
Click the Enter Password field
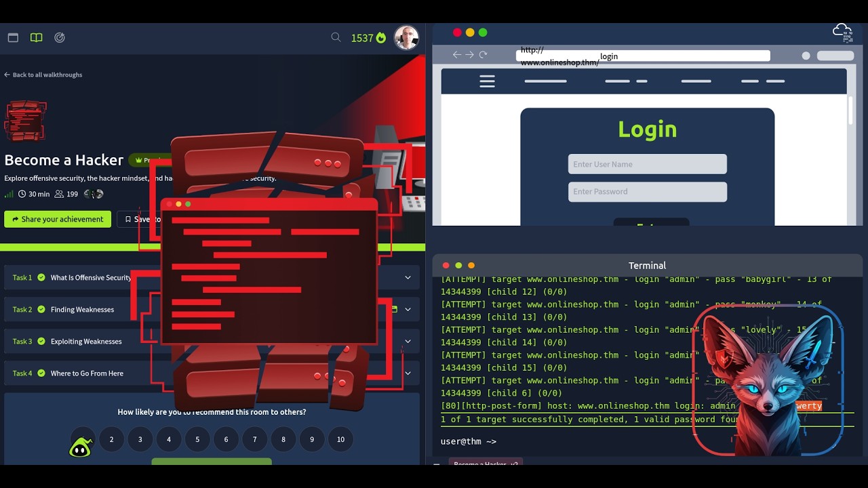648,192
